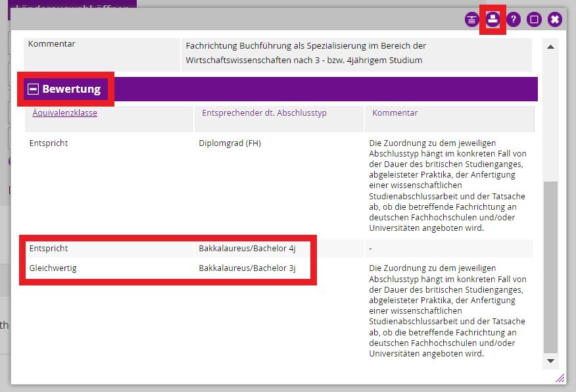Click the scrollbar down arrow
The height and width of the screenshot is (392, 576).
(550, 361)
